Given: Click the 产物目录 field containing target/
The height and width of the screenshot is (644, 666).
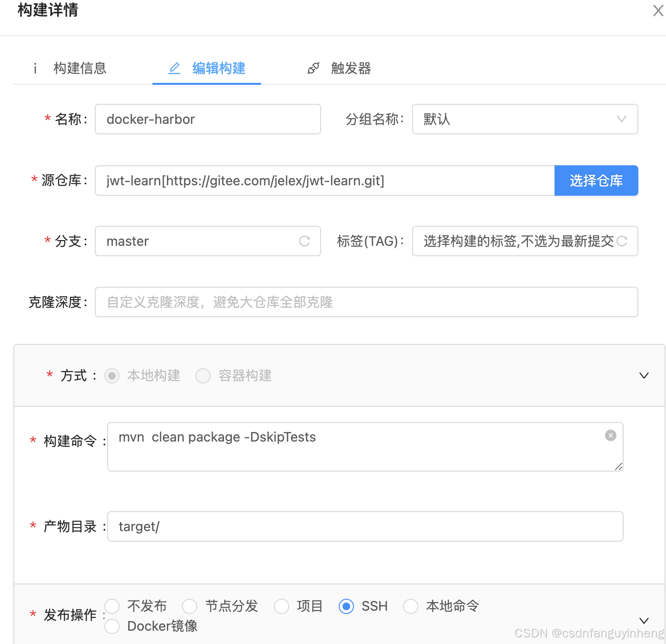Looking at the screenshot, I should (x=365, y=526).
